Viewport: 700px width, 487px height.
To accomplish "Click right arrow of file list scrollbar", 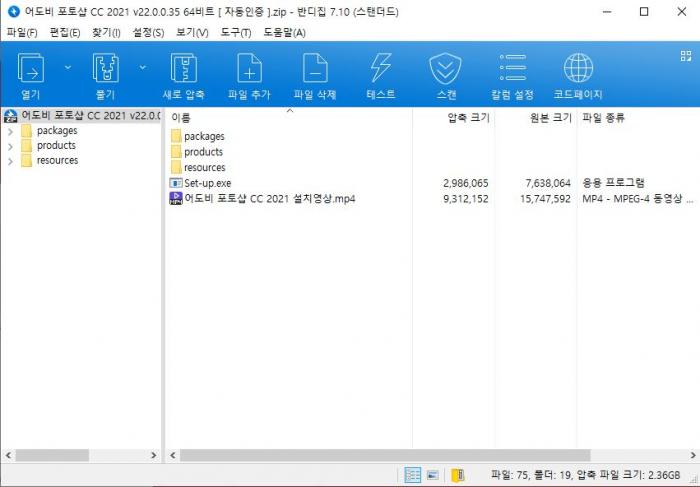I will (x=693, y=455).
